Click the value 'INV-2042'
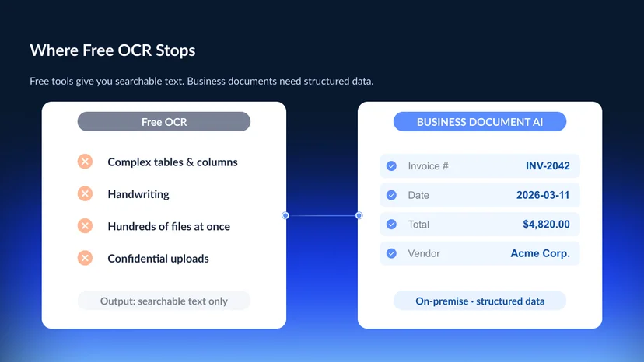644x362 pixels. pos(548,165)
